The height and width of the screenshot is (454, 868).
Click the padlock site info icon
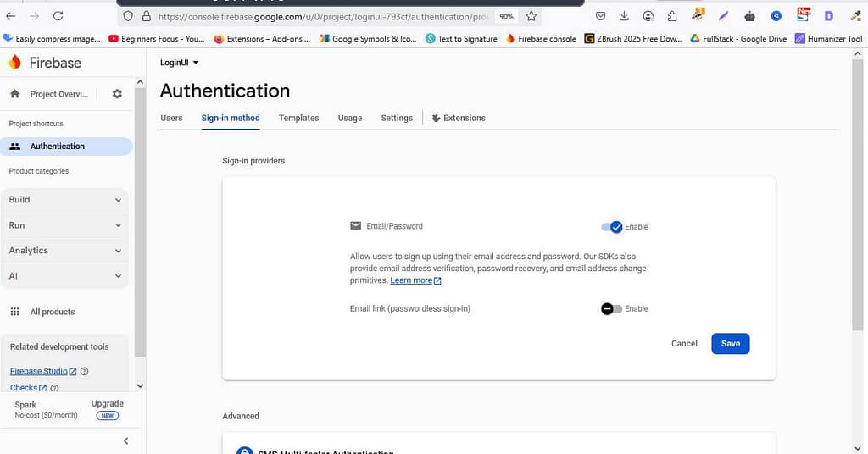tap(146, 17)
